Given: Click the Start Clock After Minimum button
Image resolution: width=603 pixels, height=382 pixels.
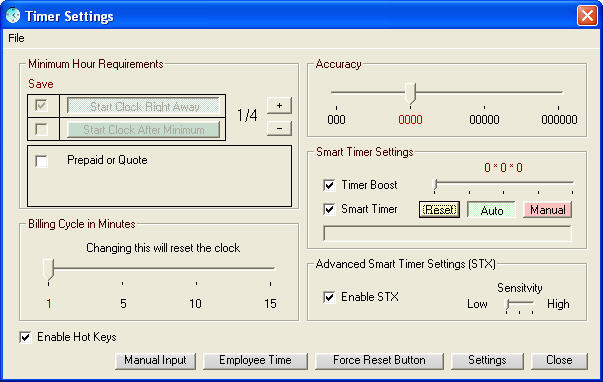Looking at the screenshot, I should point(144,130).
